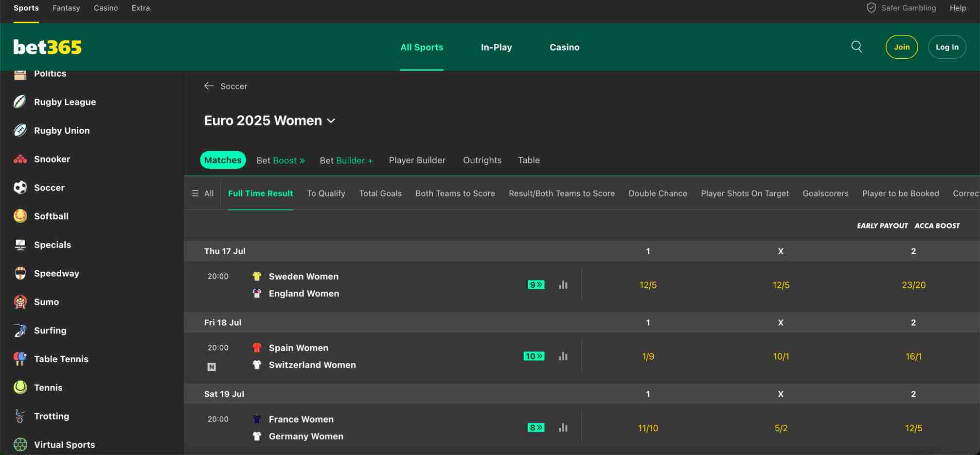The height and width of the screenshot is (455, 980).
Task: Select All Sports in header
Action: [422, 47]
